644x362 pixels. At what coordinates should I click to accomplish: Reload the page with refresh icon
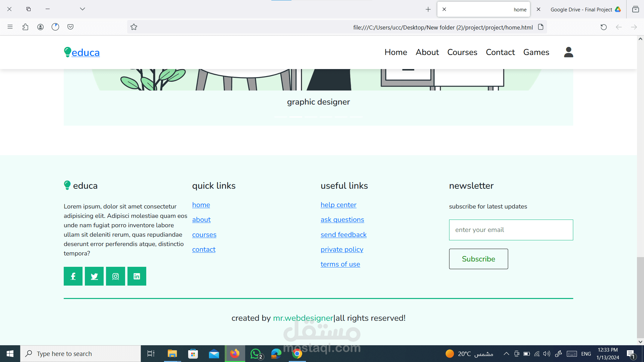[603, 27]
